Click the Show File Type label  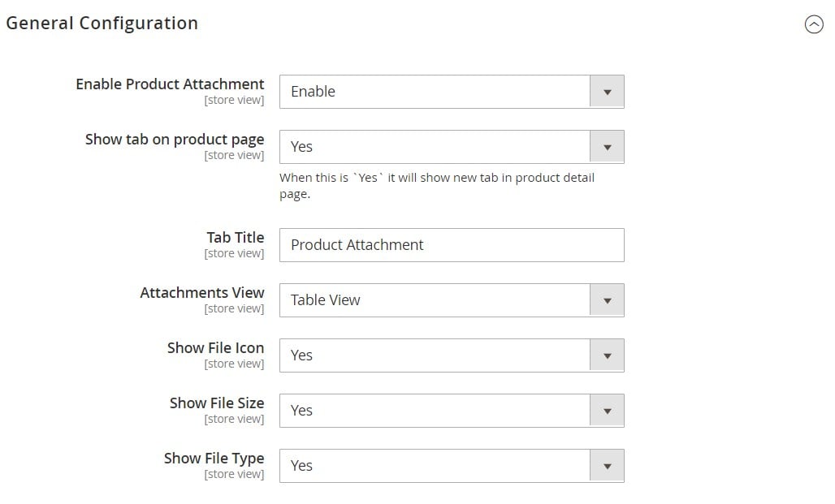(214, 459)
